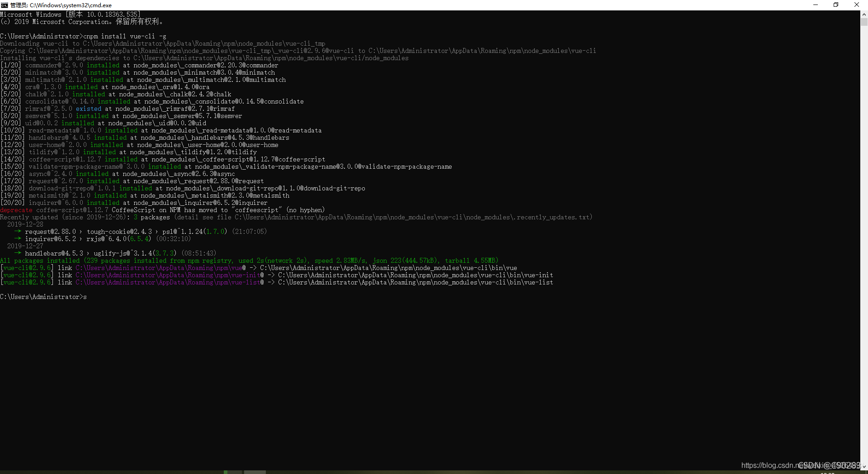Select the deprecate coffee-script warning line

[x=163, y=210]
